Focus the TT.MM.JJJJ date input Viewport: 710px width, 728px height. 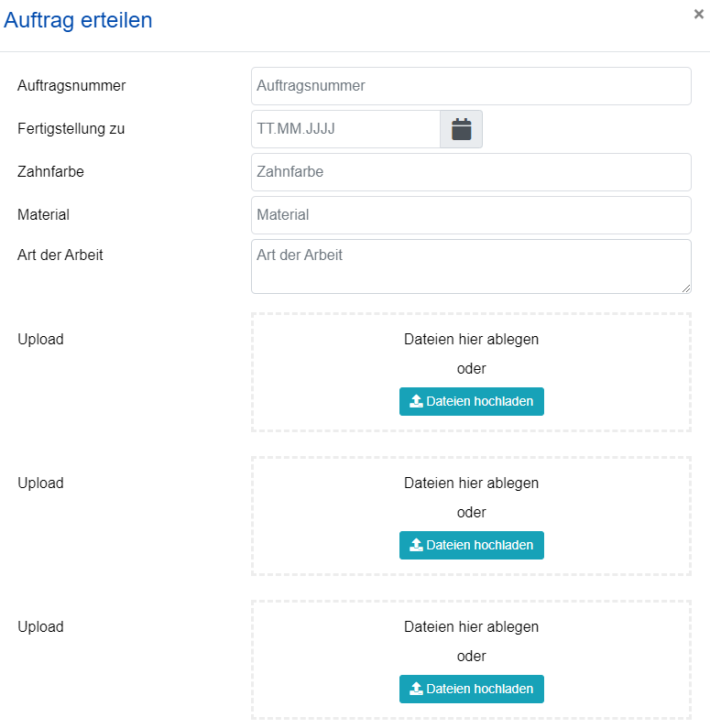pyautogui.click(x=345, y=129)
